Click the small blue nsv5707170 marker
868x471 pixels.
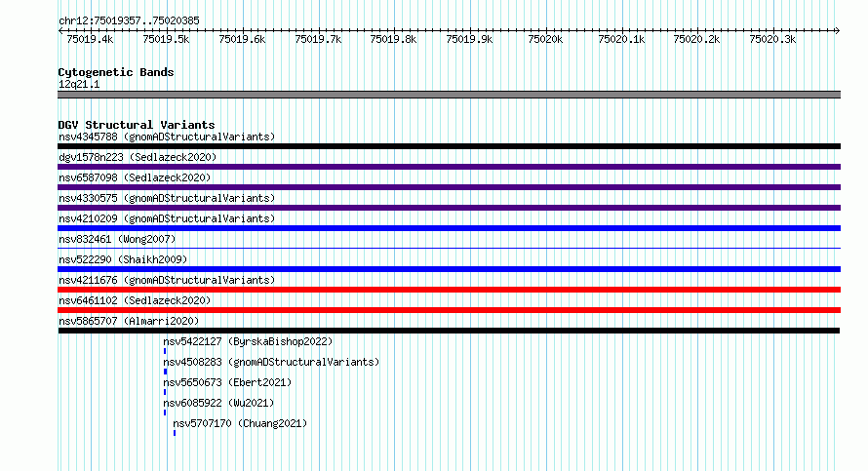tap(175, 433)
